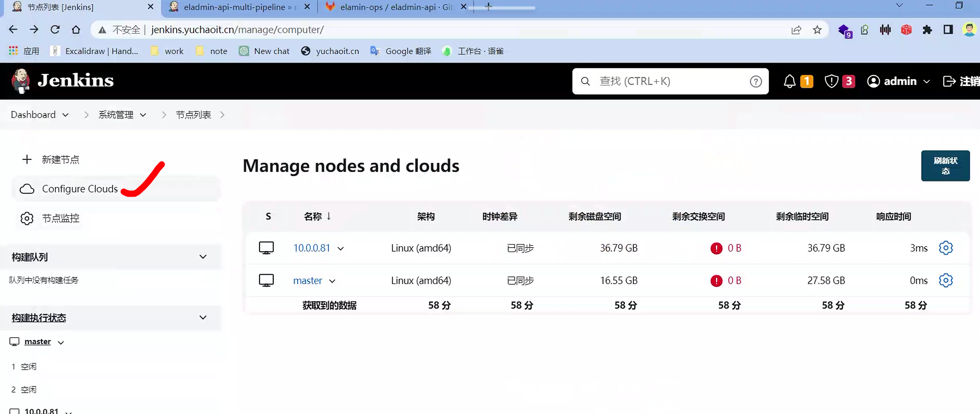This screenshot has width=980, height=414.
Task: Open dropdown next to 10.0.0.81 node name
Action: pyautogui.click(x=341, y=249)
